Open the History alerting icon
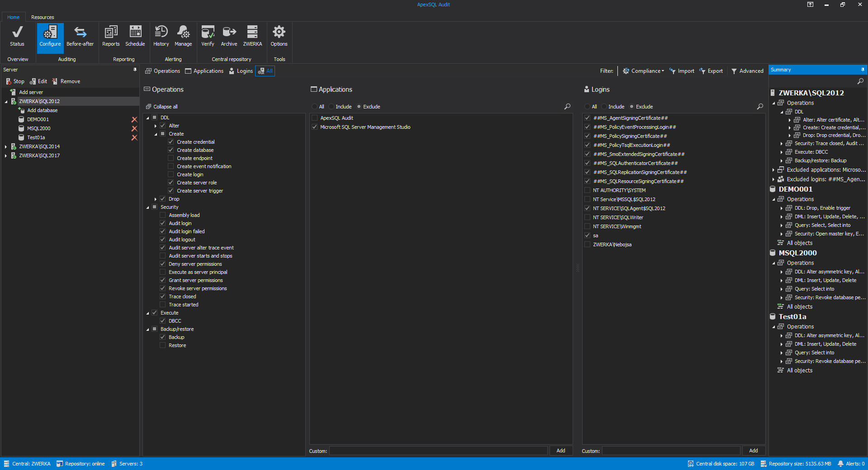Viewport: 868px width, 470px height. (x=161, y=36)
